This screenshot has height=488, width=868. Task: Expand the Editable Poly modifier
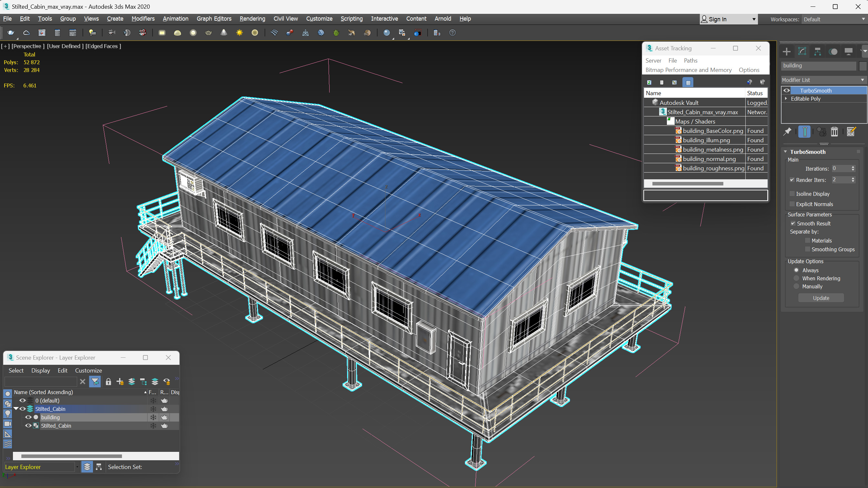pyautogui.click(x=786, y=99)
